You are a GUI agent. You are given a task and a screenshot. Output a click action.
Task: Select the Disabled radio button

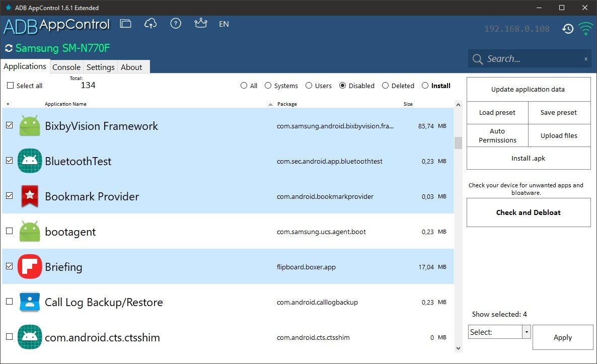tap(343, 86)
